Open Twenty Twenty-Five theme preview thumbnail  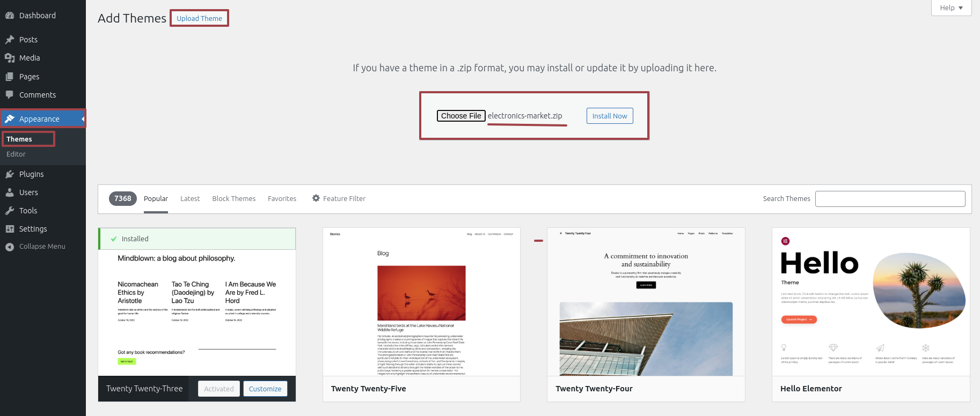coord(421,302)
